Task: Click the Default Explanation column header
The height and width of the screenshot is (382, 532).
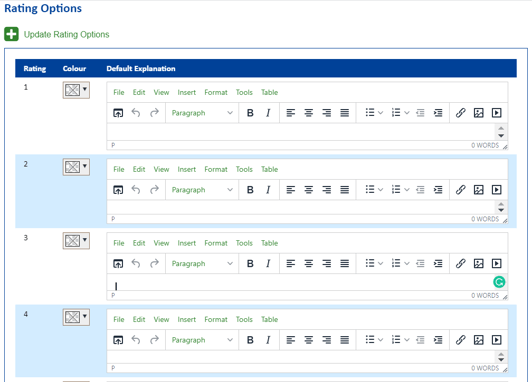Action: click(x=141, y=69)
